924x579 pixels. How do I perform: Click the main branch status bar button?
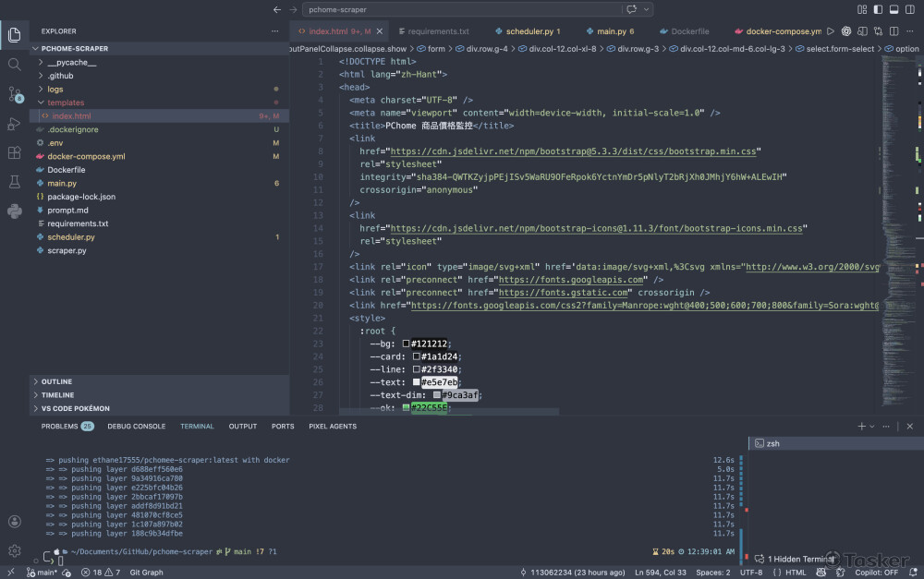(41, 573)
